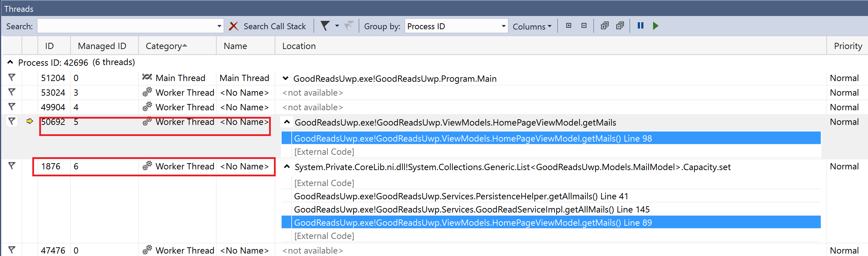Flag worker thread 53024
This screenshot has height=256, width=868.
point(12,92)
